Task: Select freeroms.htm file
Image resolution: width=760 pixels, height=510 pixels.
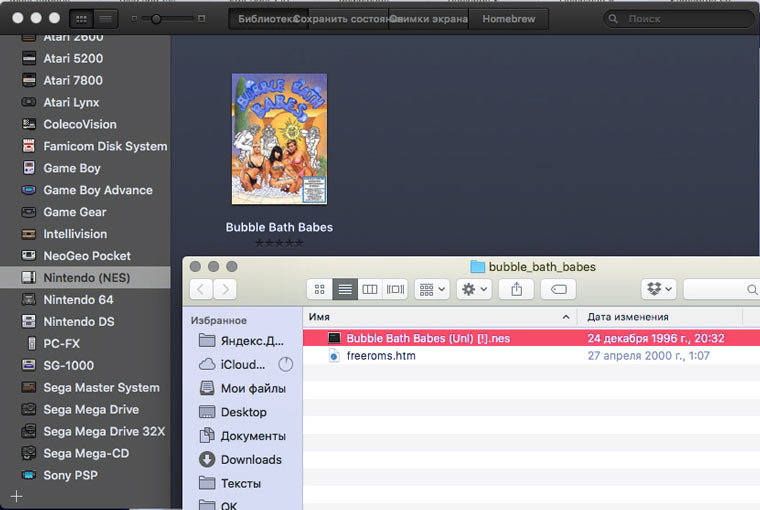Action: (x=531, y=356)
